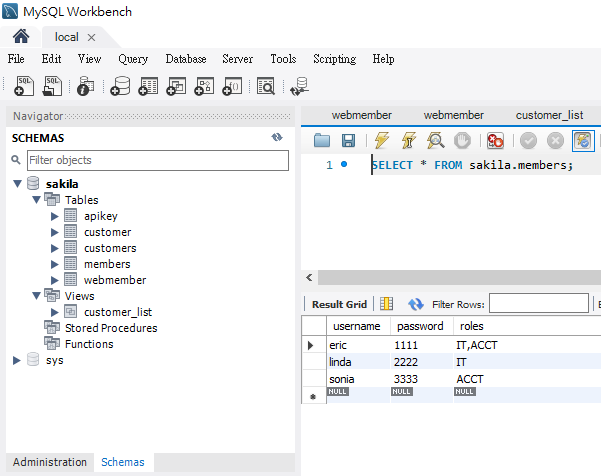Select Functions in the schema tree

89,344
